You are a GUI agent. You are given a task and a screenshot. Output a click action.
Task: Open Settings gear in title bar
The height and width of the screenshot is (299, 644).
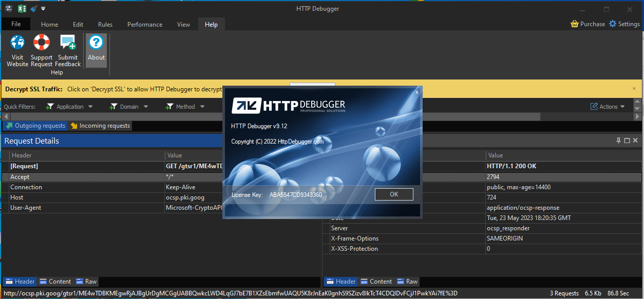click(613, 24)
